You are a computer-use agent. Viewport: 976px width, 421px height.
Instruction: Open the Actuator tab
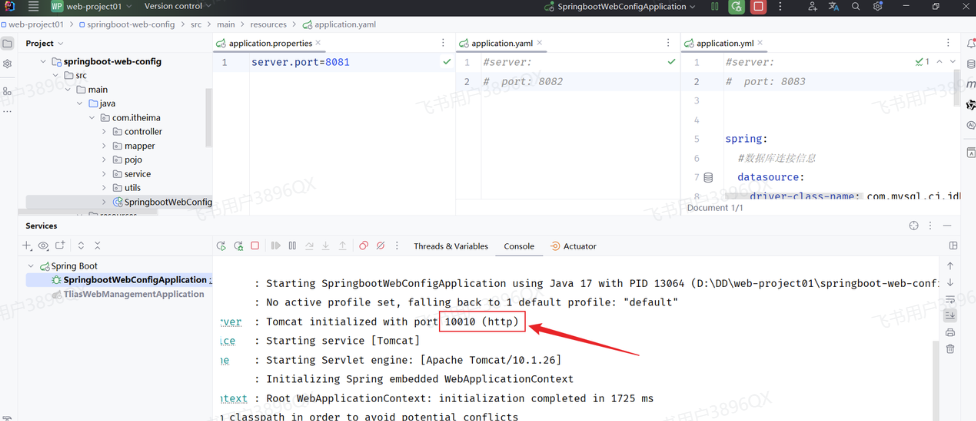coord(573,246)
